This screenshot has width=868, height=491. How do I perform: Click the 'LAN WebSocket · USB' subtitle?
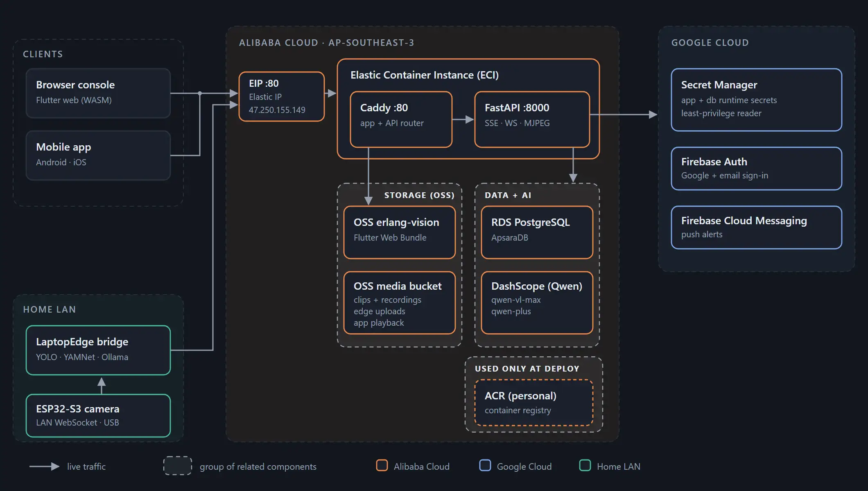click(x=77, y=423)
